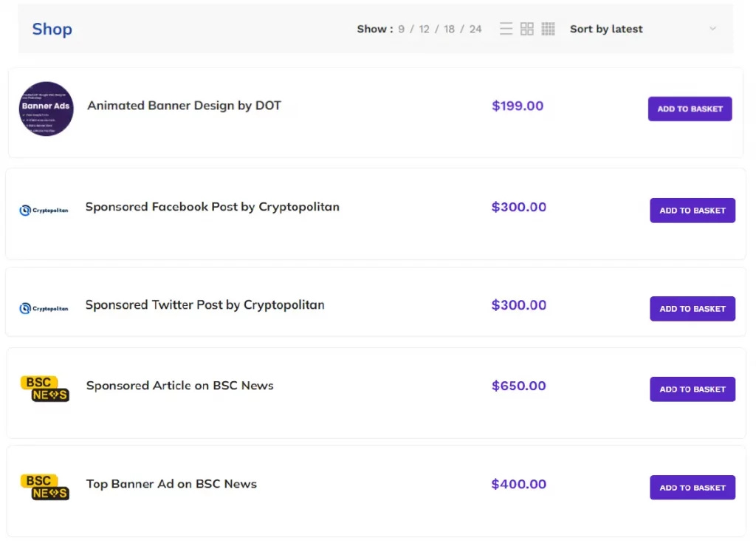Image resolution: width=756 pixels, height=546 pixels.
Task: Switch to two-column grid view icon
Action: point(527,29)
